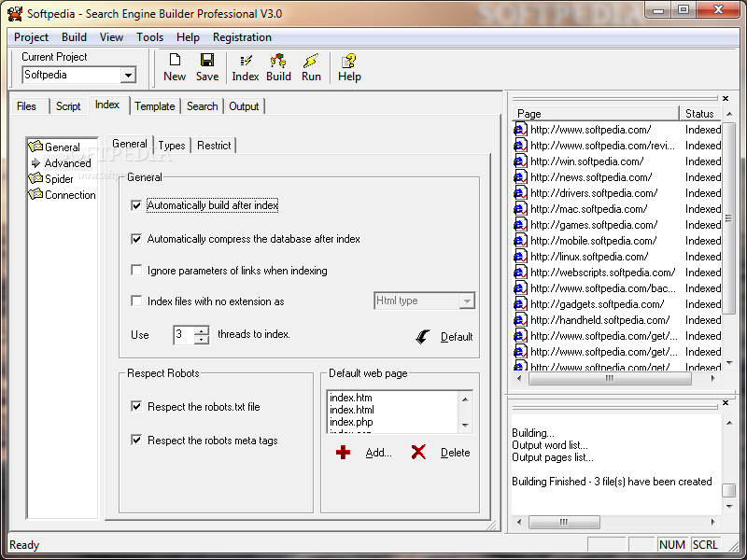Image resolution: width=747 pixels, height=560 pixels.
Task: Switch to the Script tab
Action: point(68,106)
